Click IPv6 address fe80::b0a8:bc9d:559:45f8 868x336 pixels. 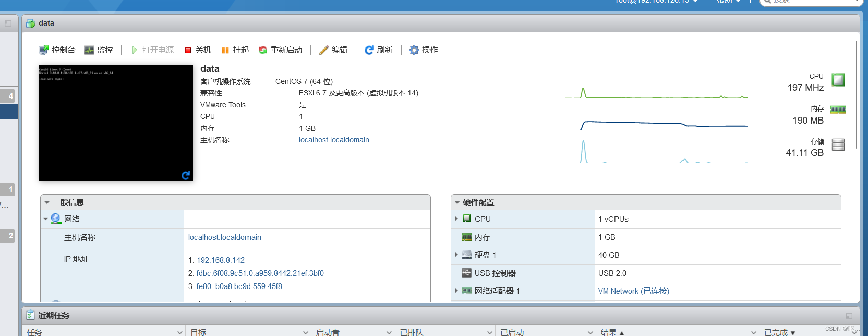[239, 286]
